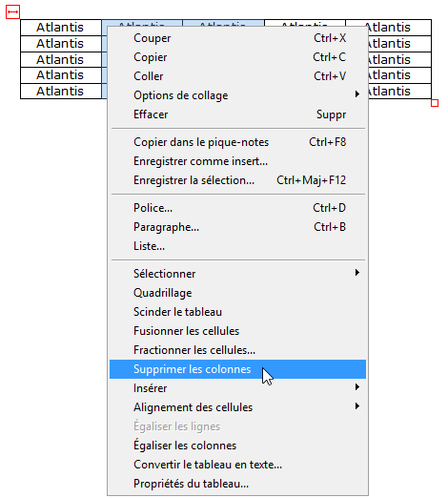Click the red table resize handle

coord(435,103)
